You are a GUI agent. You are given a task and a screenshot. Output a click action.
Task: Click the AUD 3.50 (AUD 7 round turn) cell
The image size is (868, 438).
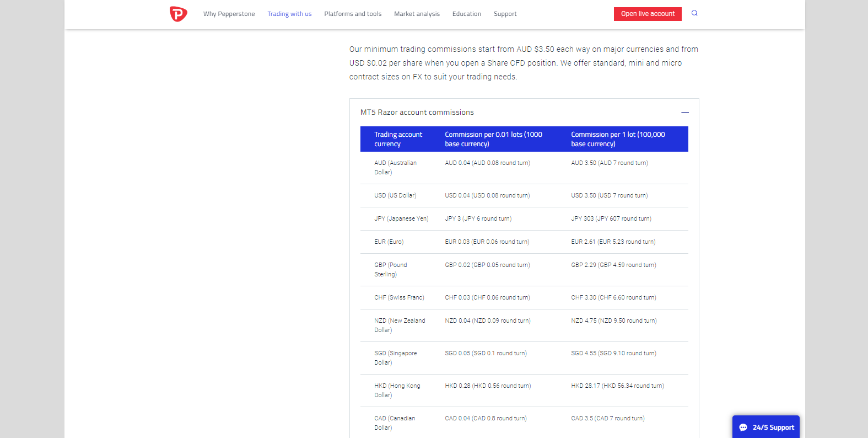(x=610, y=163)
